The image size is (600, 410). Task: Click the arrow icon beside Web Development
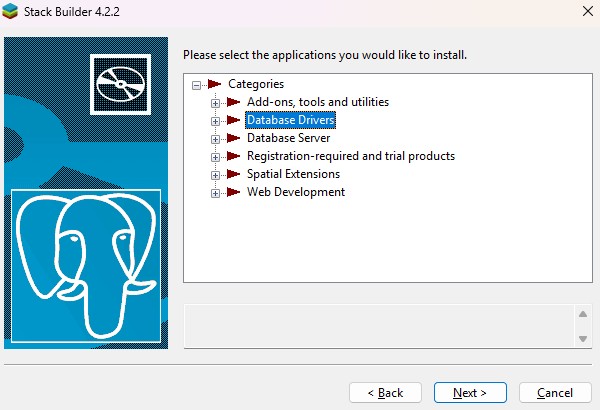[x=233, y=192]
